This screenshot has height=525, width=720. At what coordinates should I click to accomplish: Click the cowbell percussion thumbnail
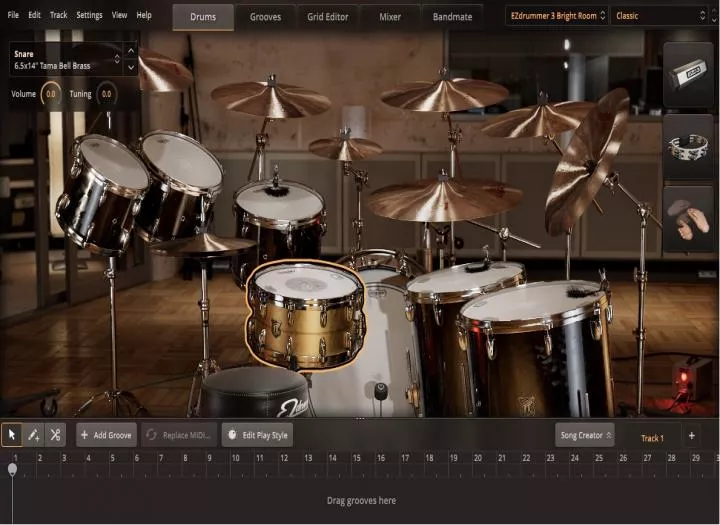point(688,75)
